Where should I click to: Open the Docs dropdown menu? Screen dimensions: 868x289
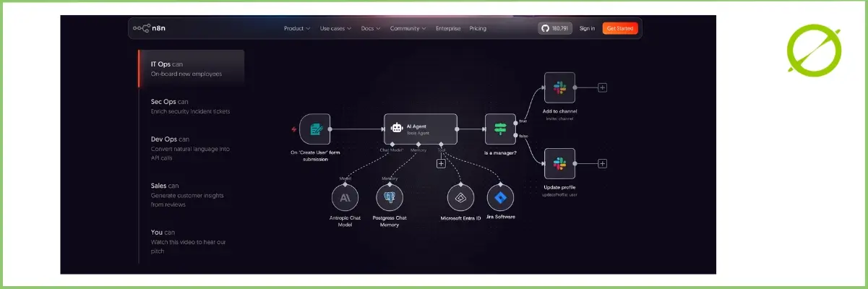coord(371,28)
